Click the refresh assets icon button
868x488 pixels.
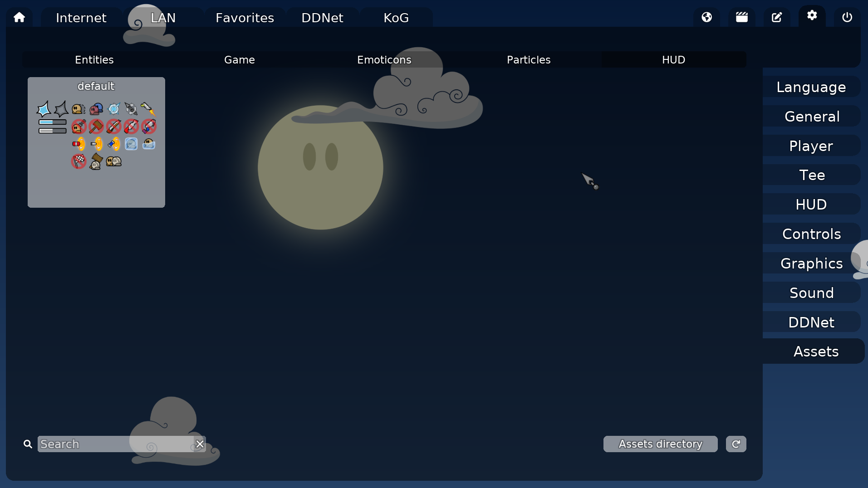[736, 444]
